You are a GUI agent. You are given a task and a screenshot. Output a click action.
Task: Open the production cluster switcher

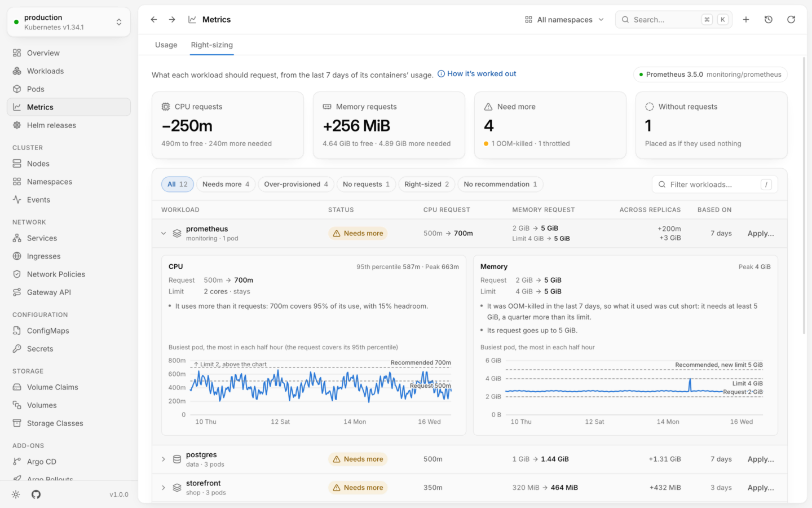click(69, 22)
